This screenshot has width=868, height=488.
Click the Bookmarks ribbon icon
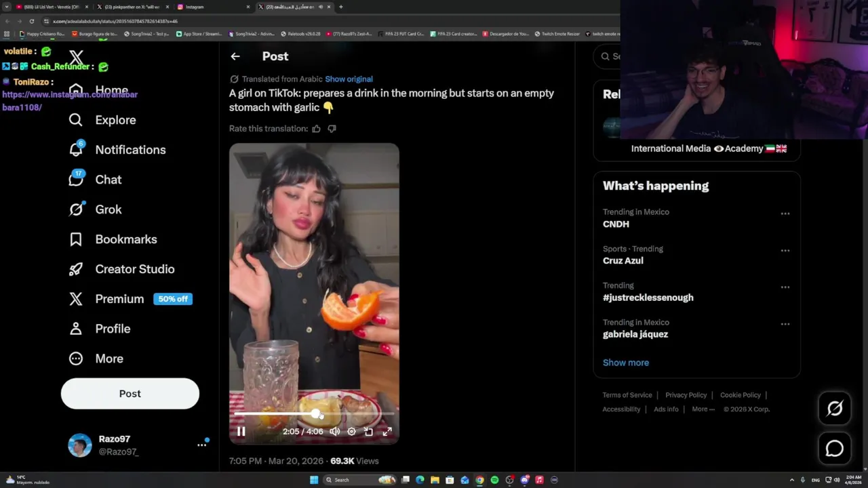[76, 239]
